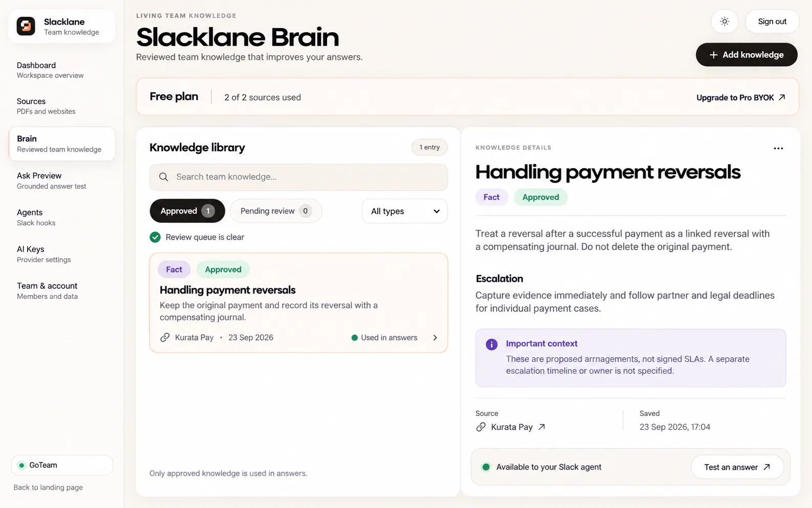This screenshot has height=508, width=812.
Task: Click the Slacklane logo icon
Action: click(26, 26)
